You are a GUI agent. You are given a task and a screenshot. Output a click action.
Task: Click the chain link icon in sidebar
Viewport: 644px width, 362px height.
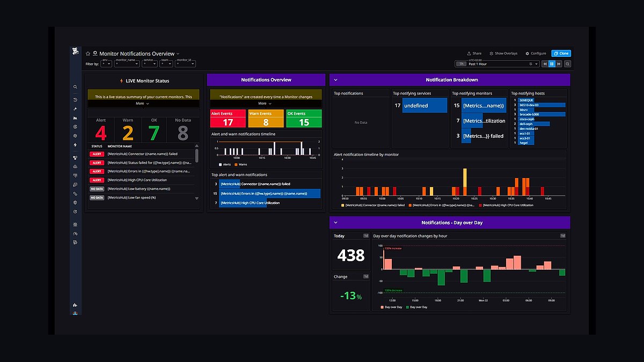click(x=75, y=194)
